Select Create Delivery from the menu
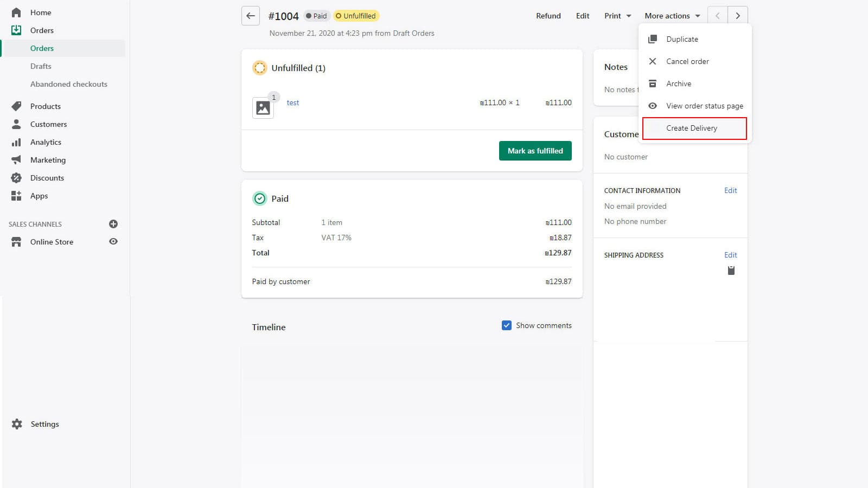Viewport: 868px width, 488px height. coord(692,128)
